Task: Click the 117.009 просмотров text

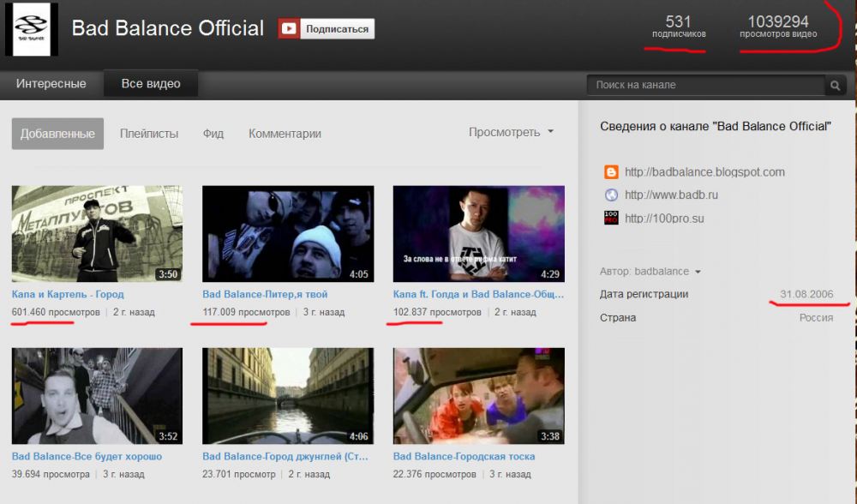Action: 247,312
